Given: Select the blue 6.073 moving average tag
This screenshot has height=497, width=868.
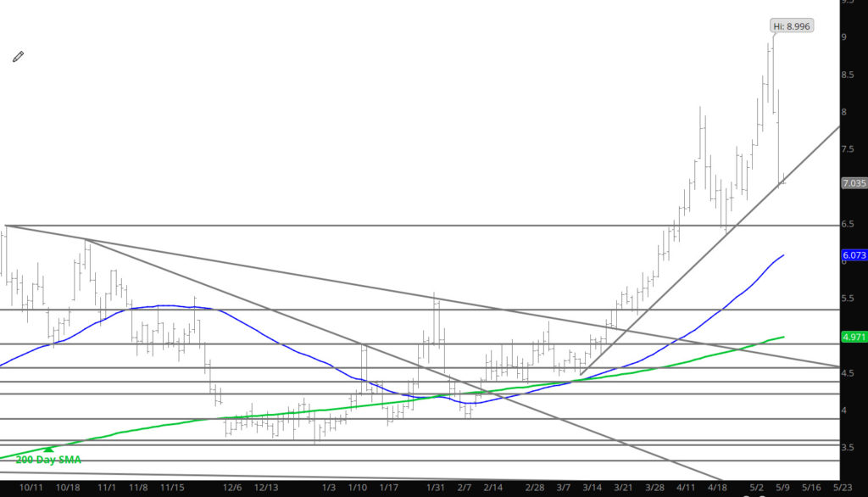Looking at the screenshot, I should 853,254.
